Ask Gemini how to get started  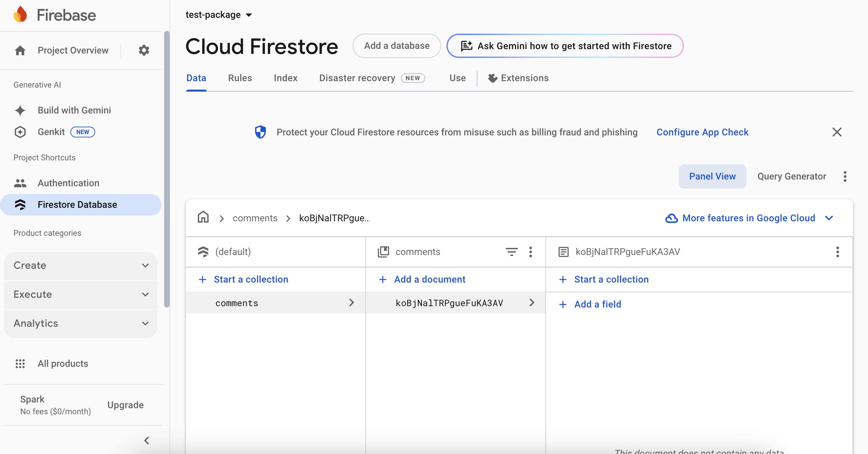pyautogui.click(x=565, y=46)
